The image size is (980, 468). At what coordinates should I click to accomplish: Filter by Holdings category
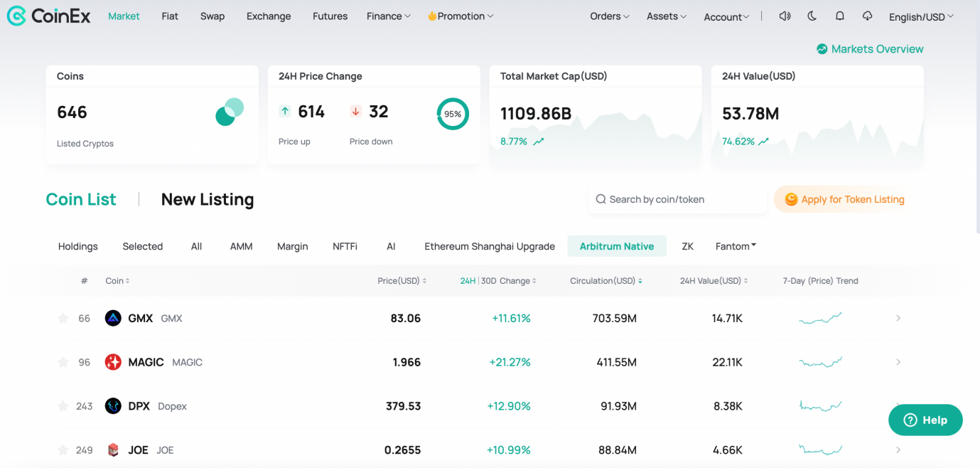78,246
